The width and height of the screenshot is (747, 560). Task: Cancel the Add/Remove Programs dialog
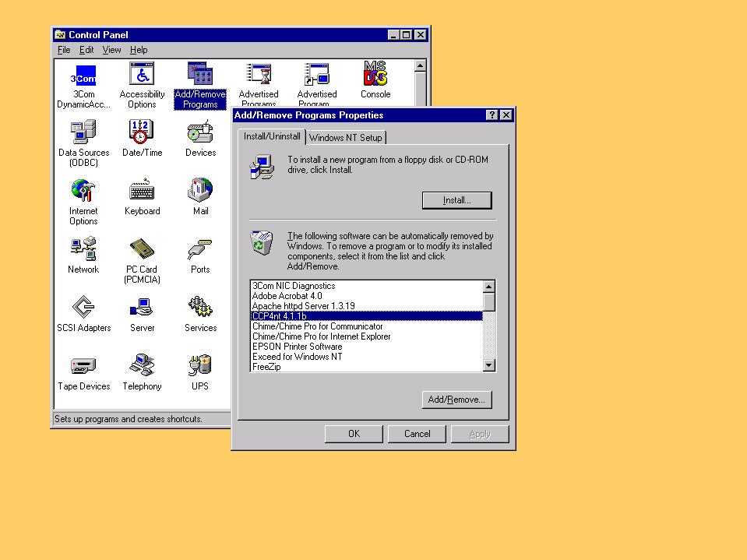point(417,434)
